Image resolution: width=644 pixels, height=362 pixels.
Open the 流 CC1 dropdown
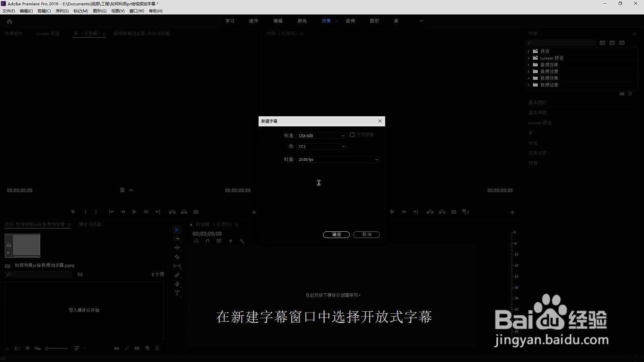[321, 146]
